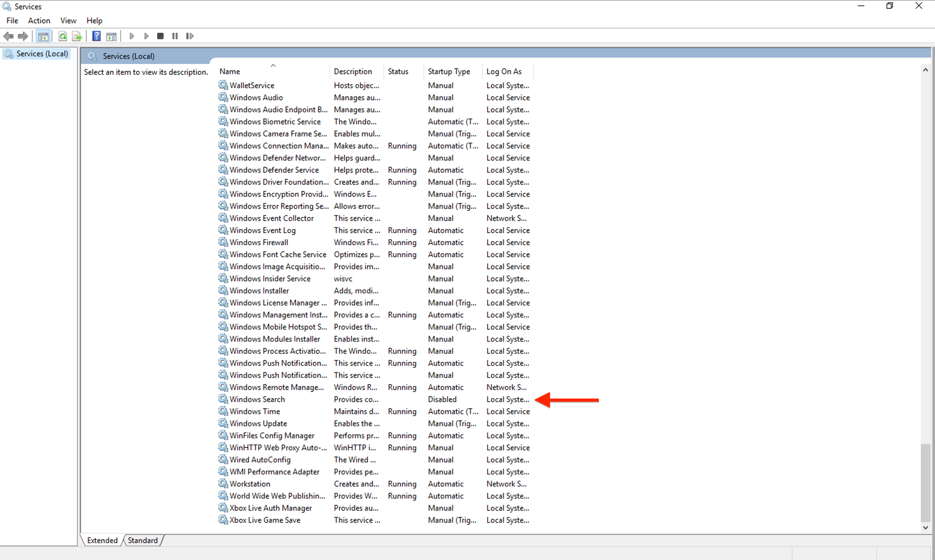Open the Export List toolbar icon

click(77, 36)
